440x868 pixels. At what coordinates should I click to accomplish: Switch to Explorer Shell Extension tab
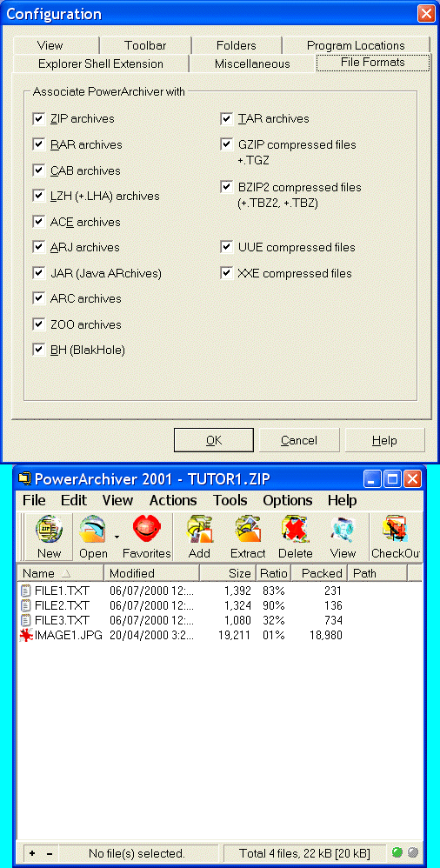pyautogui.click(x=101, y=63)
